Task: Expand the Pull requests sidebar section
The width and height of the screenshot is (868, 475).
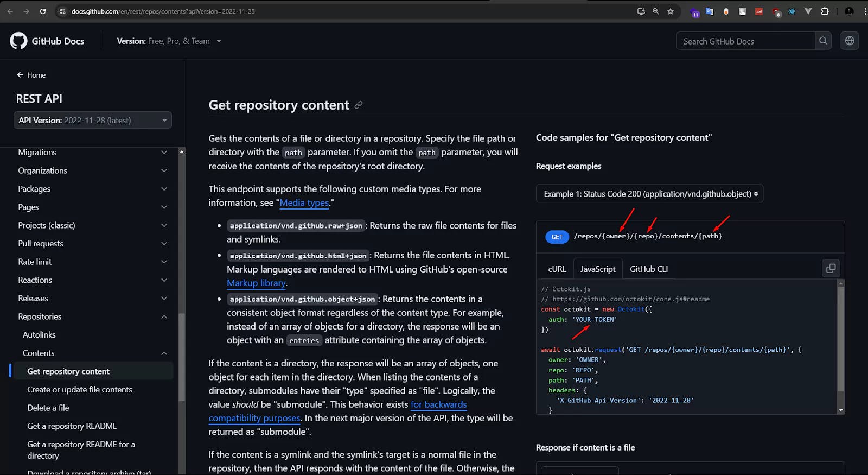Action: [93, 244]
